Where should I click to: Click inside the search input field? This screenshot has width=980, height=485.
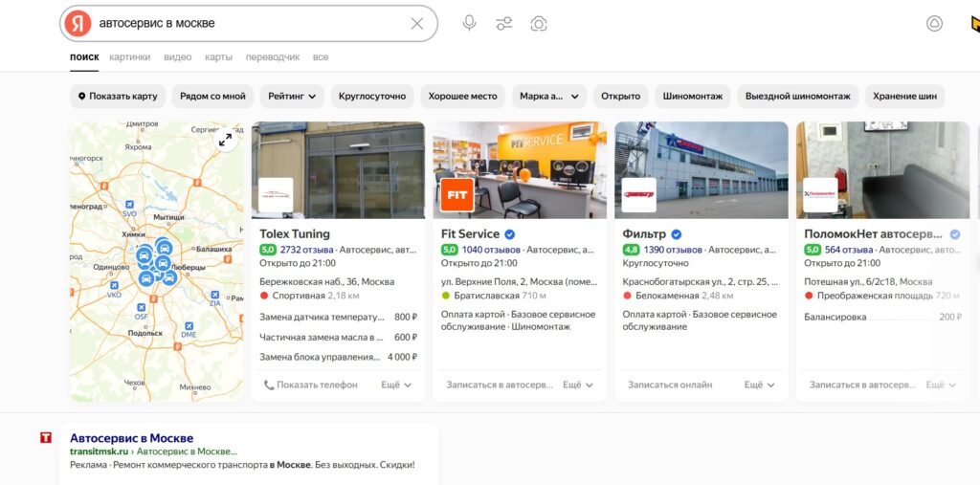pos(250,24)
